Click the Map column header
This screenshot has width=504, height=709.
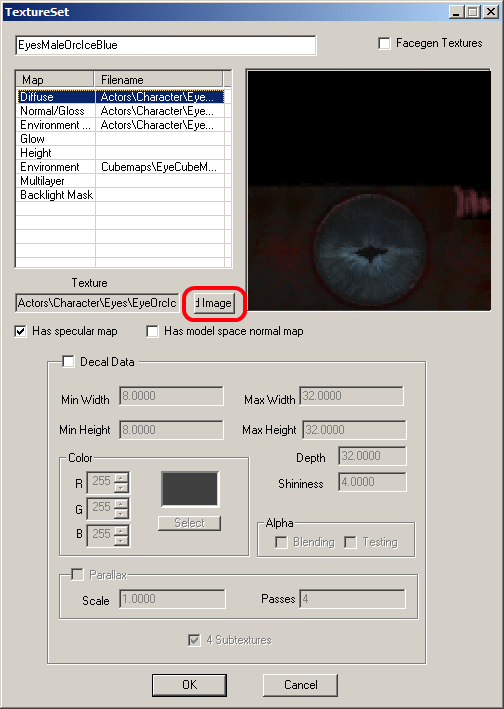coord(56,80)
